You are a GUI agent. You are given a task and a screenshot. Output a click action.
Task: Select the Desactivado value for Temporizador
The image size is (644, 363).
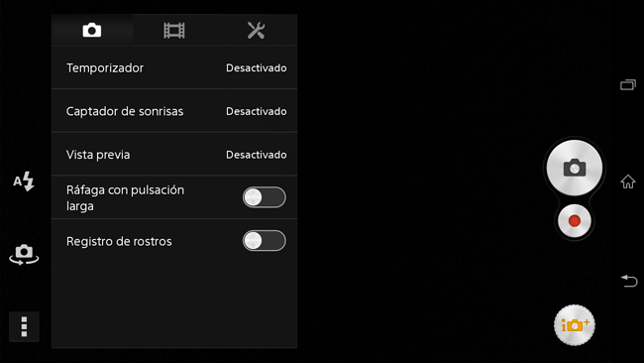click(257, 67)
